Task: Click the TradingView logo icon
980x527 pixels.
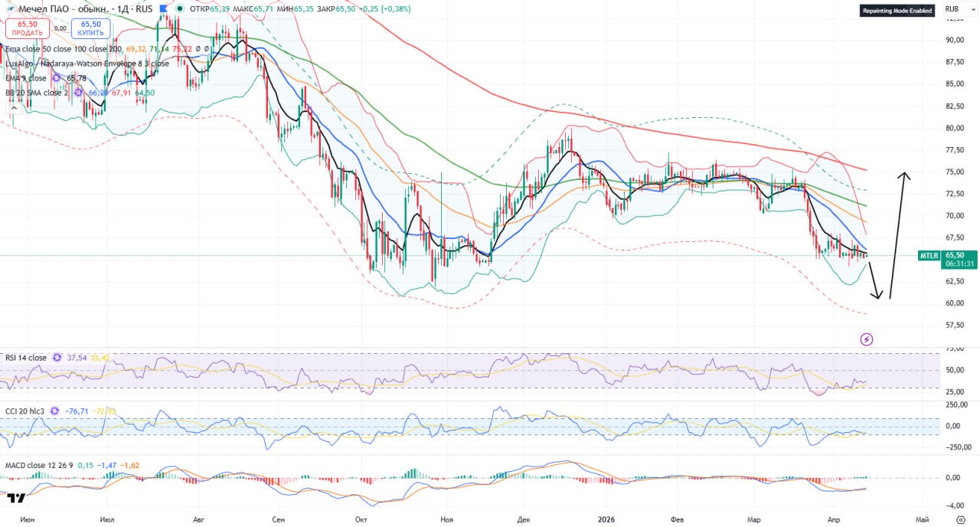Action: coord(15,498)
